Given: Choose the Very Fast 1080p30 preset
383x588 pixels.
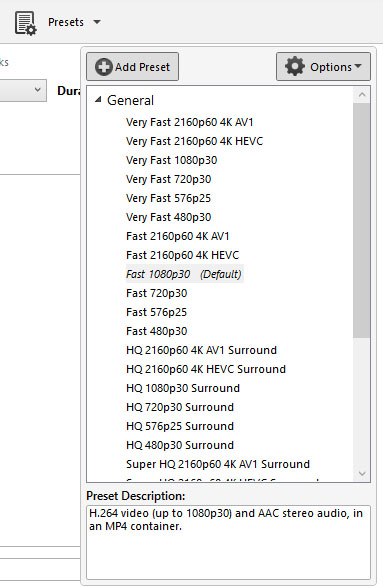Looking at the screenshot, I should tap(171, 160).
